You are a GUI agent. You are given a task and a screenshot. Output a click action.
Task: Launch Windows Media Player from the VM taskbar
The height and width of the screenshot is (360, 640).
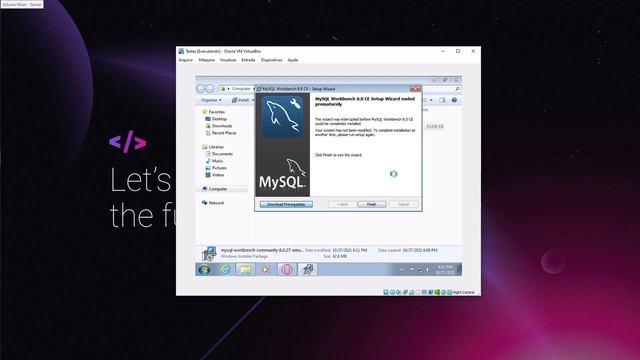click(266, 269)
